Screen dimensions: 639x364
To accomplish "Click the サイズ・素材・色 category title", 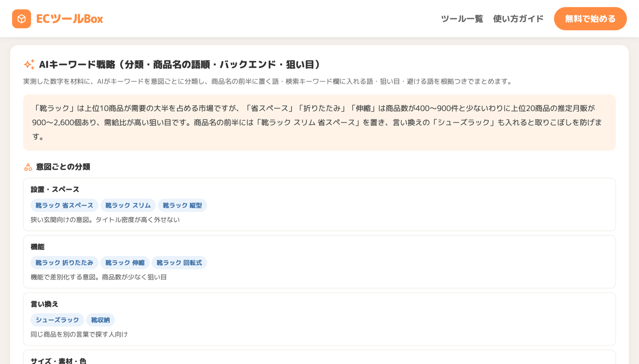I will 58,361.
